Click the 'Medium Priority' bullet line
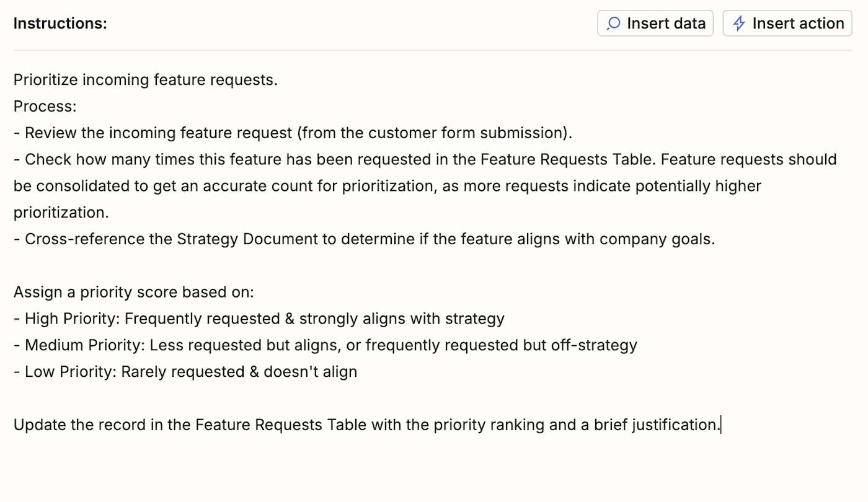 (x=325, y=345)
